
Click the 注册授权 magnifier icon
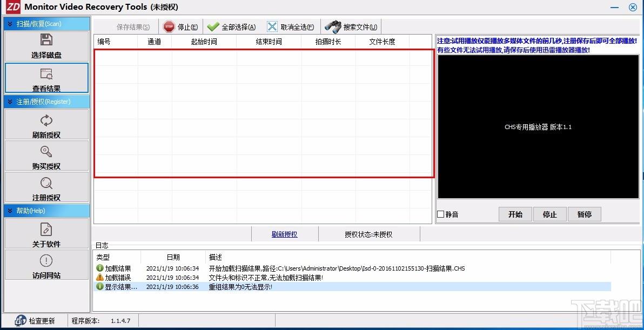[x=46, y=183]
